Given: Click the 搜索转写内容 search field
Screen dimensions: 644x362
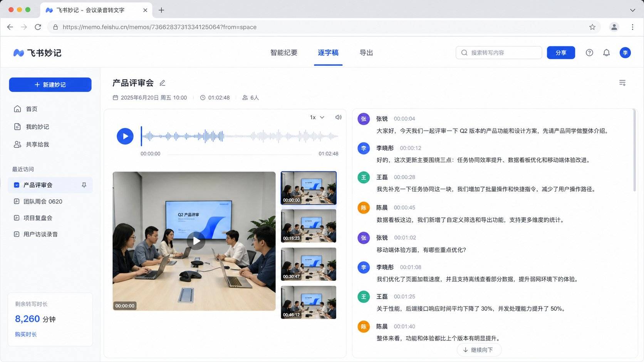Looking at the screenshot, I should pyautogui.click(x=499, y=53).
